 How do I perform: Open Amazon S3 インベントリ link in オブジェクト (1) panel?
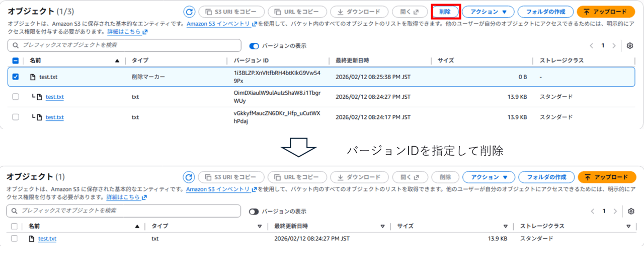tap(218, 189)
